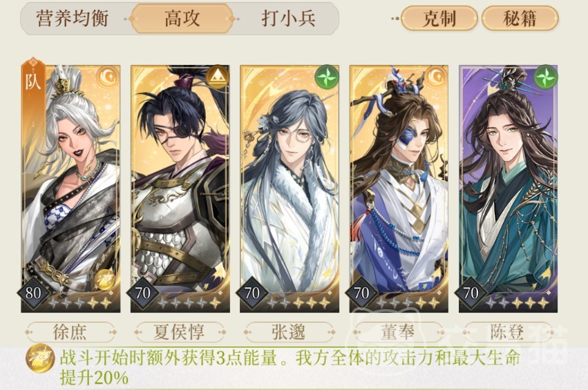Click the gold skill badge on 徐庶 card
Viewport: 588px width, 390px height.
pyautogui.click(x=104, y=280)
